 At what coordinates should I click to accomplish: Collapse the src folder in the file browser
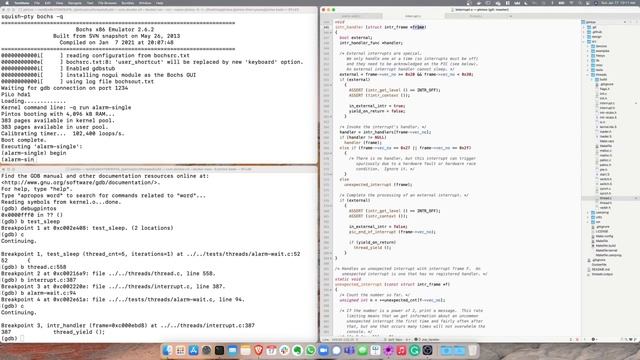(x=584, y=41)
